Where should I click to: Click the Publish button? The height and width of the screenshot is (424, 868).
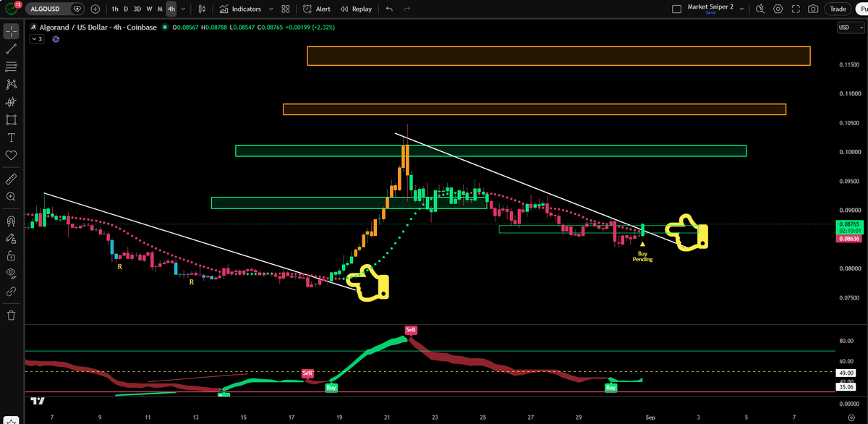pyautogui.click(x=862, y=9)
